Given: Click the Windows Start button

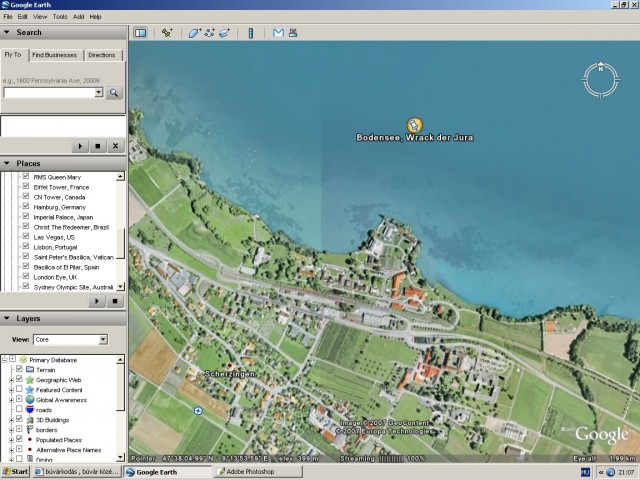Looking at the screenshot, I should pyautogui.click(x=16, y=471).
